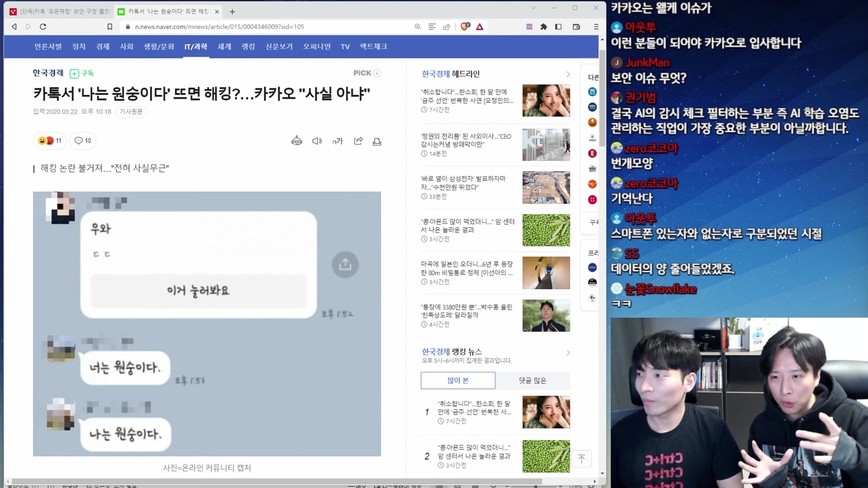Open reader mode icon in address bar

tap(432, 27)
